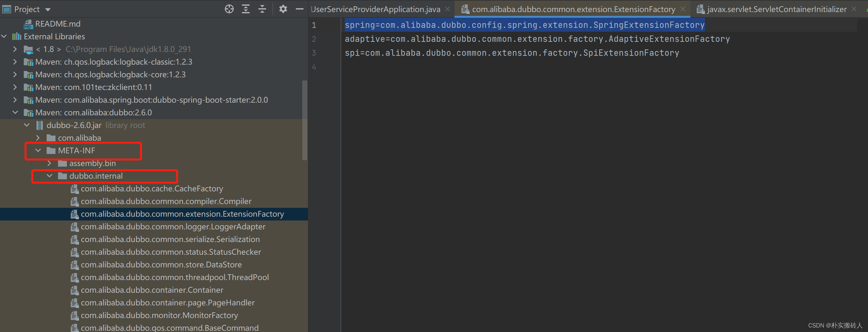Open Project panel settings gear
Image resolution: width=868 pixels, height=332 pixels.
point(283,9)
